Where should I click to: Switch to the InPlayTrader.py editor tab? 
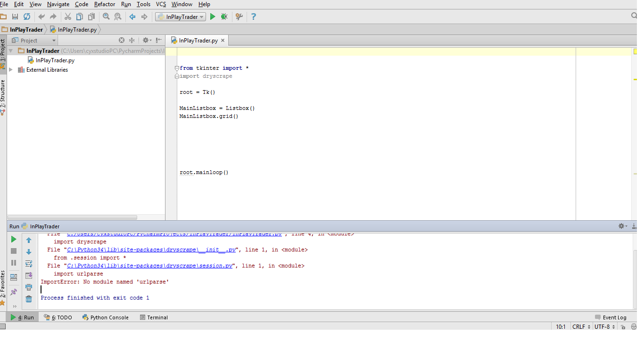click(198, 41)
